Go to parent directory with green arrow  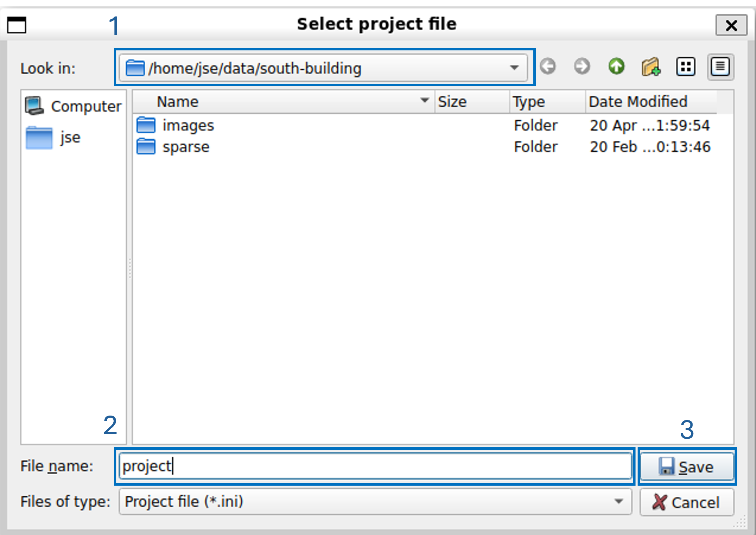click(x=617, y=67)
